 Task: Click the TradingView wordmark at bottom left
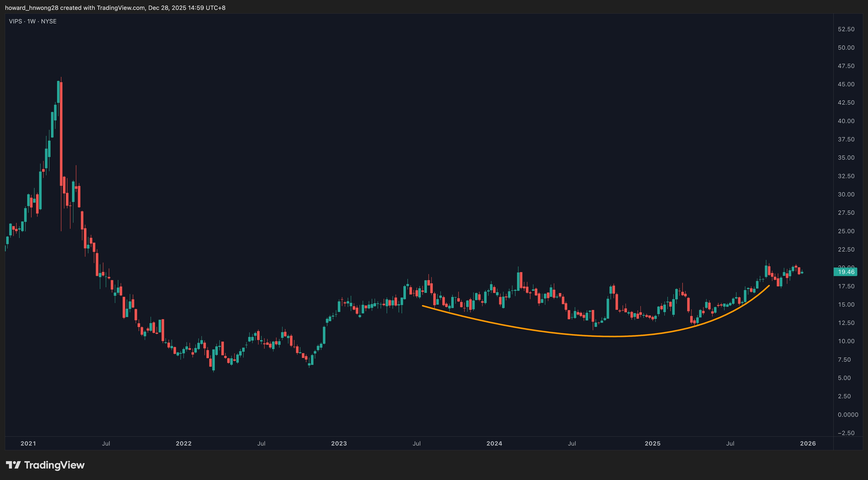click(54, 465)
